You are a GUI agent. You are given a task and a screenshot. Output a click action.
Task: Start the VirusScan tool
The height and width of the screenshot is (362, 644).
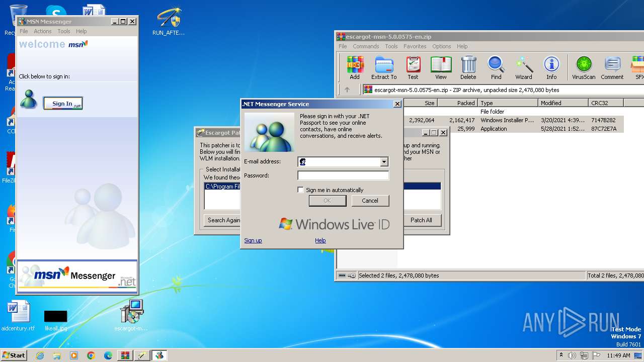(584, 68)
